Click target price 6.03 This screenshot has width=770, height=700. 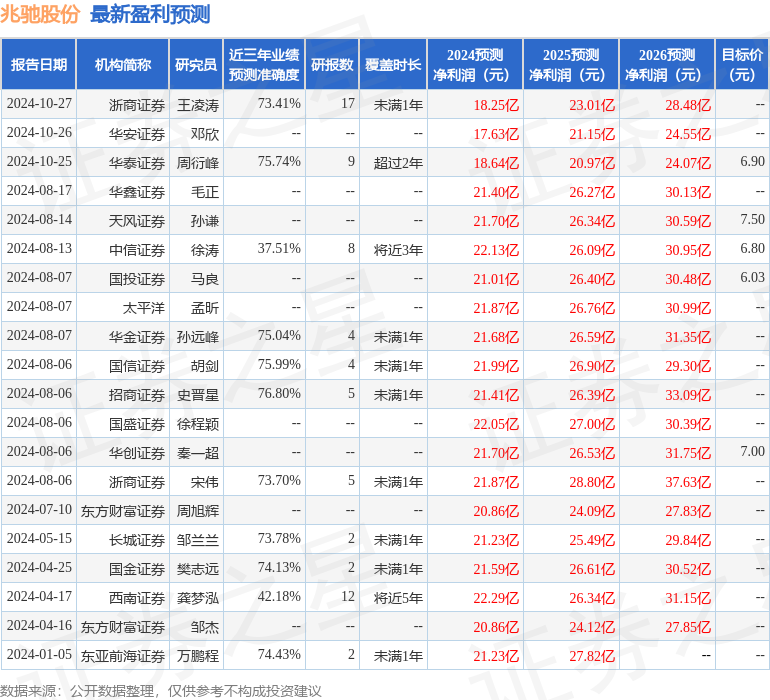pyautogui.click(x=752, y=278)
